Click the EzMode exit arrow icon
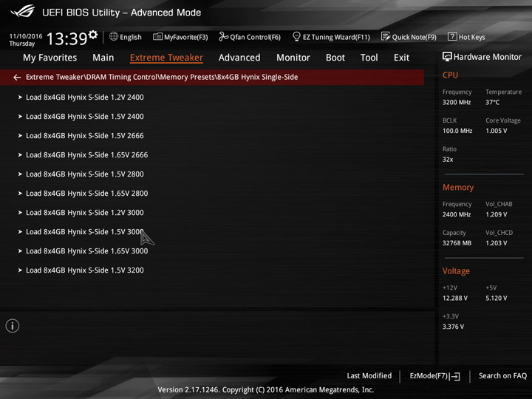Image resolution: width=532 pixels, height=399 pixels. pos(455,376)
